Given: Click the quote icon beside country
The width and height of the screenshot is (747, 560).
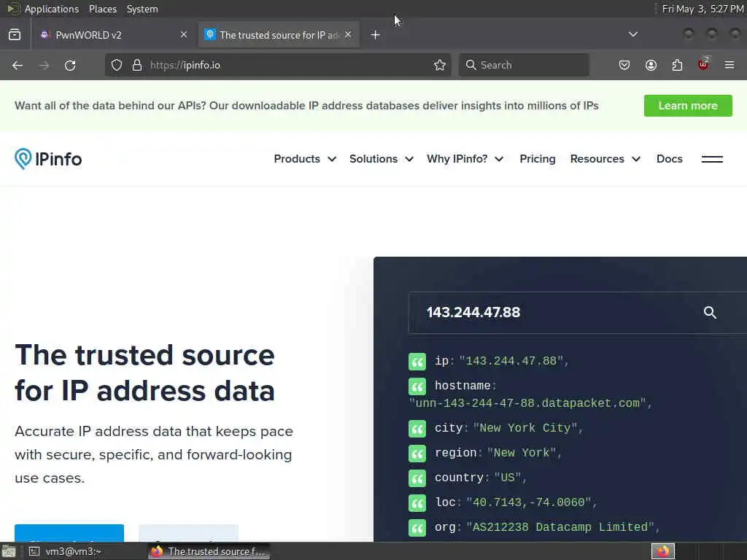Looking at the screenshot, I should pos(417,478).
